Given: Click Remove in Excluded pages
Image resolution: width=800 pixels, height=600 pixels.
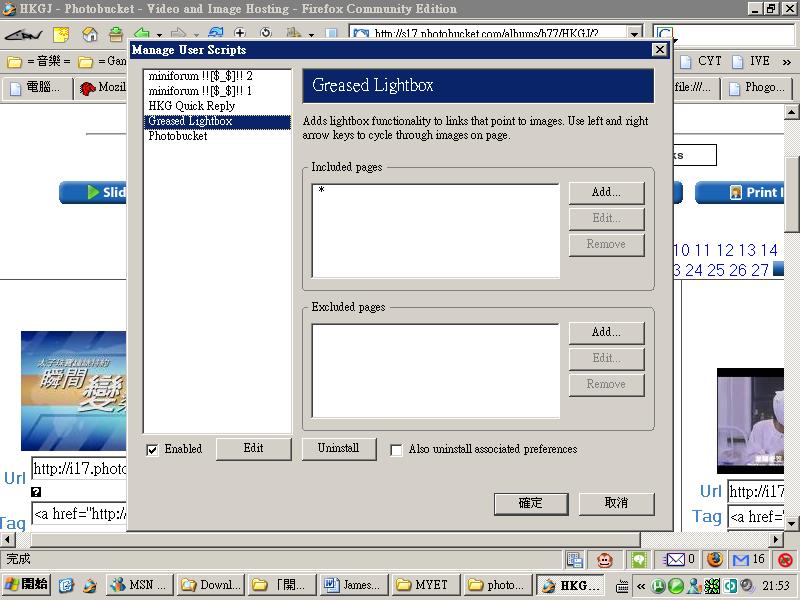Looking at the screenshot, I should pyautogui.click(x=606, y=384).
